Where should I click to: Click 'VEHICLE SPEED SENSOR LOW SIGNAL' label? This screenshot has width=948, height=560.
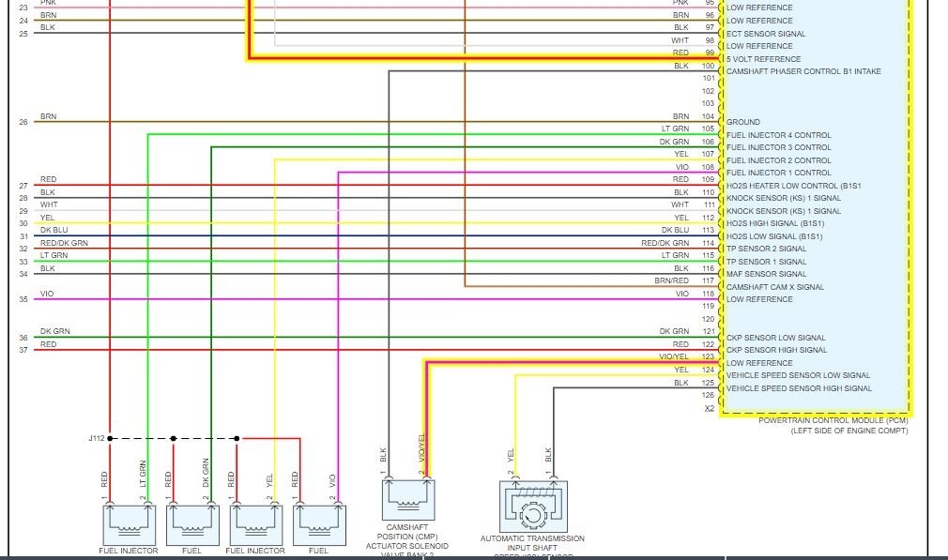click(798, 376)
